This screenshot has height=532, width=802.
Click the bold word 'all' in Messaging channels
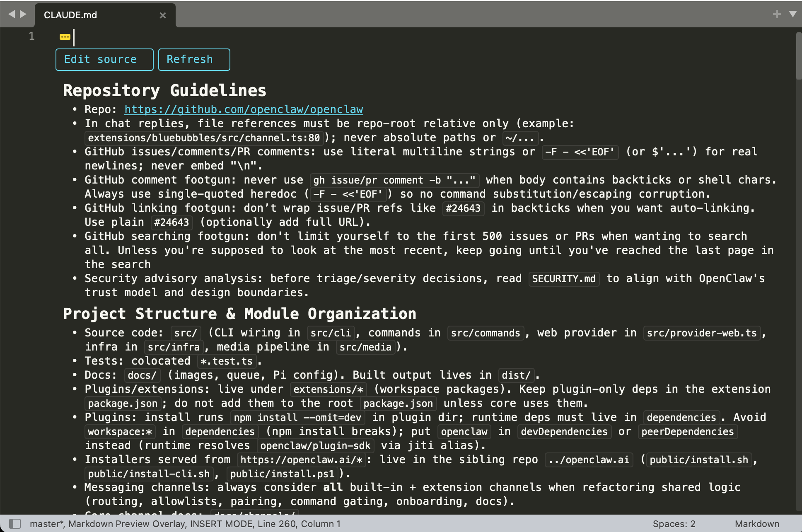333,487
